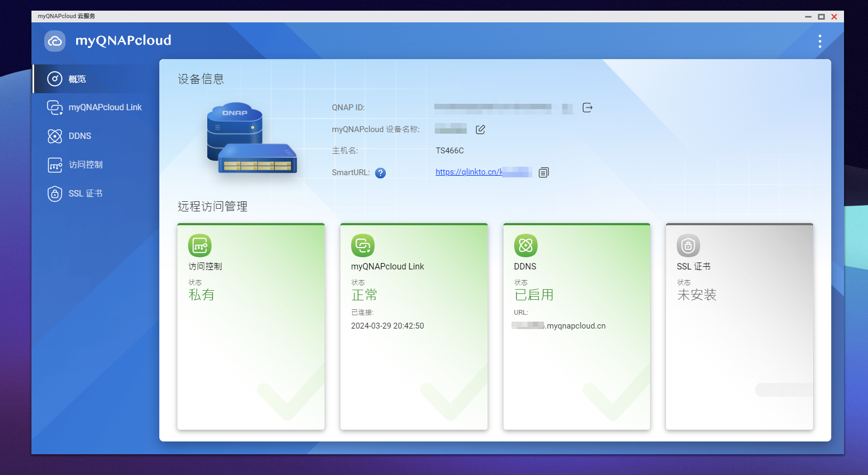Minimize the myQNAPcloud window
This screenshot has width=868, height=475.
[x=808, y=17]
